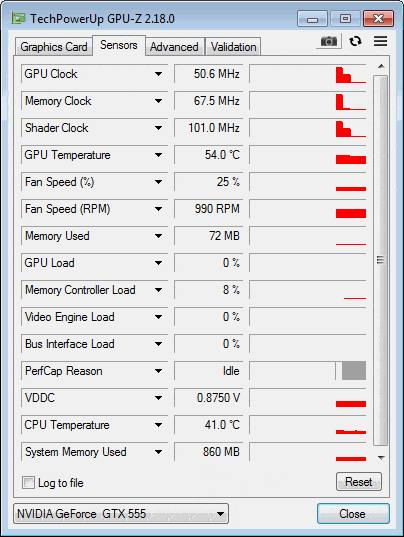Image resolution: width=404 pixels, height=537 pixels.
Task: Take a screenshot with the camera icon
Action: (x=329, y=41)
